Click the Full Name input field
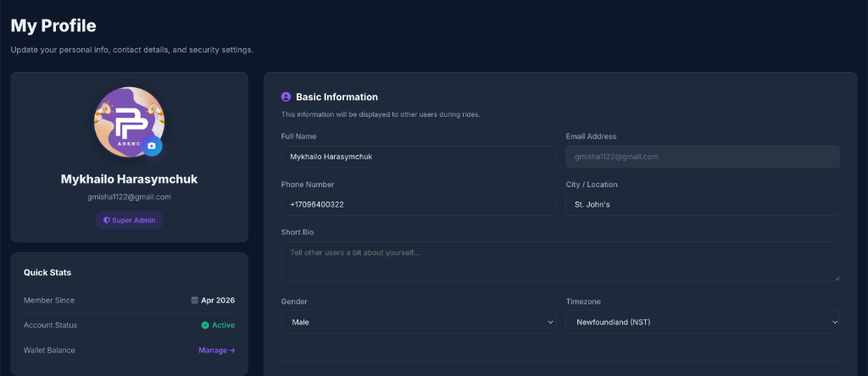This screenshot has height=376, width=868. coord(418,157)
